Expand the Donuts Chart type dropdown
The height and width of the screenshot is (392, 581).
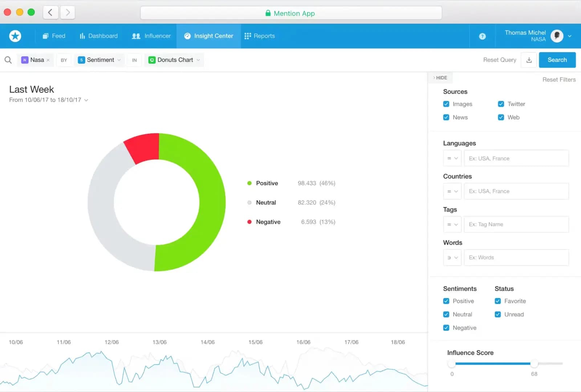(198, 60)
